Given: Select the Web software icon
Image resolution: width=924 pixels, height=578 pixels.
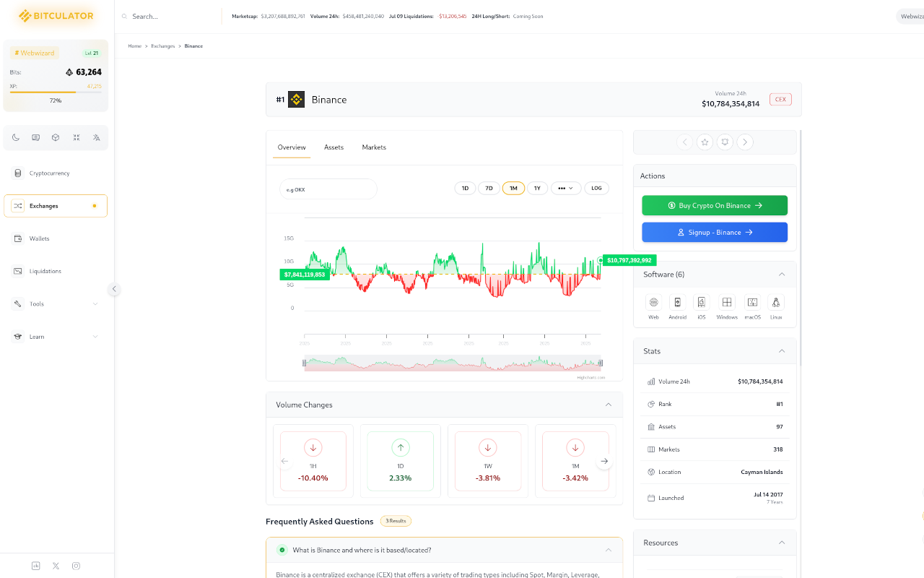Looking at the screenshot, I should pyautogui.click(x=653, y=303).
